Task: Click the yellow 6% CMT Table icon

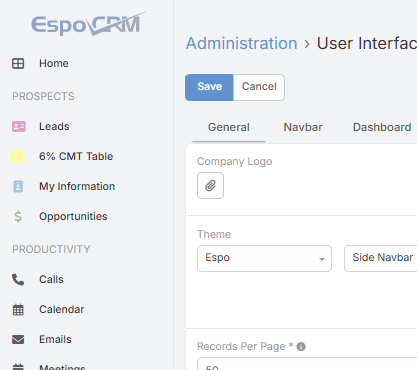Action: [18, 156]
